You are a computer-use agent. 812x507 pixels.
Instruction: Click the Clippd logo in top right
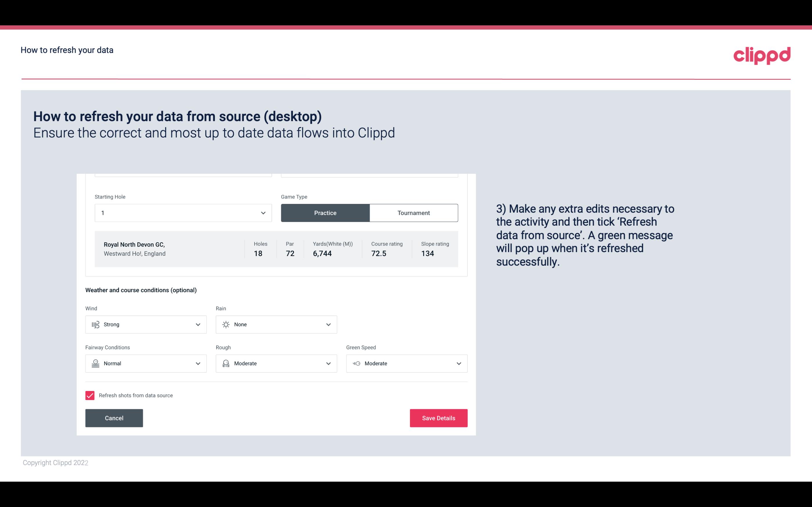click(x=762, y=54)
